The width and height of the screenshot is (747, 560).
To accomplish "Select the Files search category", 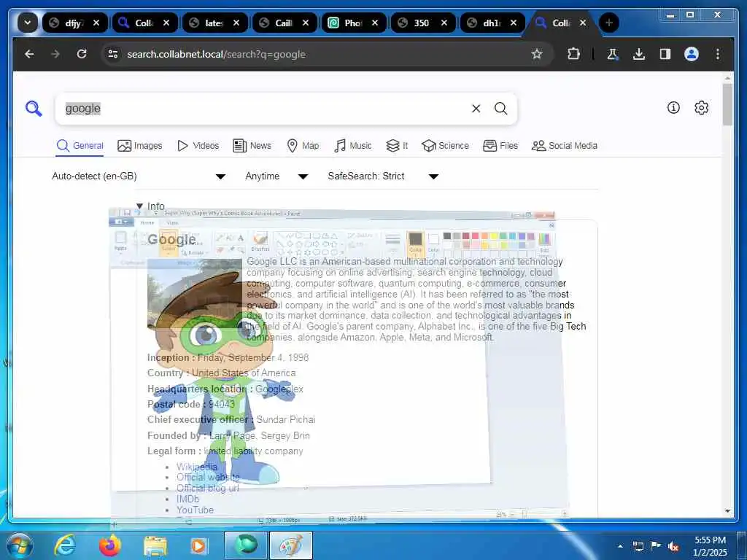I will click(500, 146).
